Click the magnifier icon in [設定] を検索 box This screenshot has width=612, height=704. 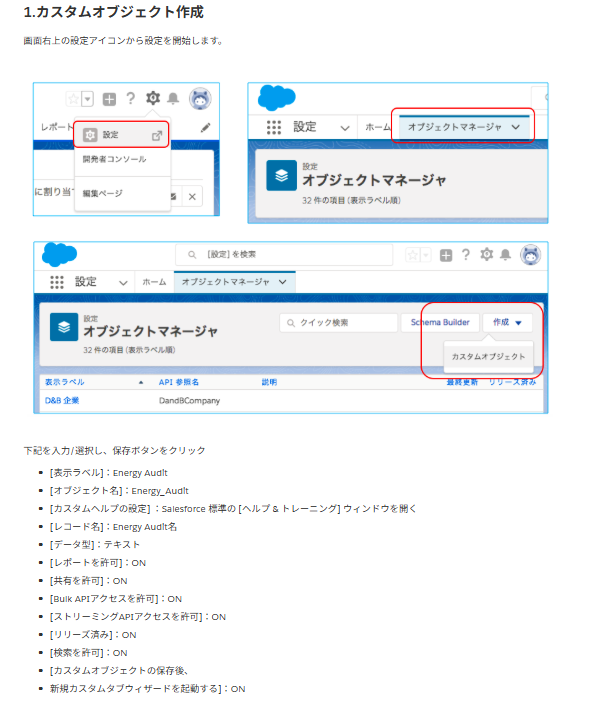(192, 255)
